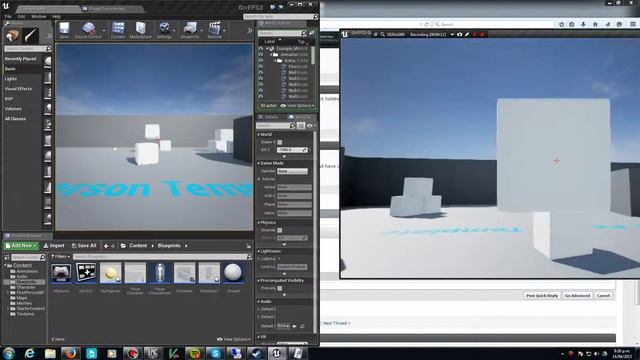This screenshot has width=640, height=360.
Task: Open the Content toolbar icon
Action: pos(118,30)
